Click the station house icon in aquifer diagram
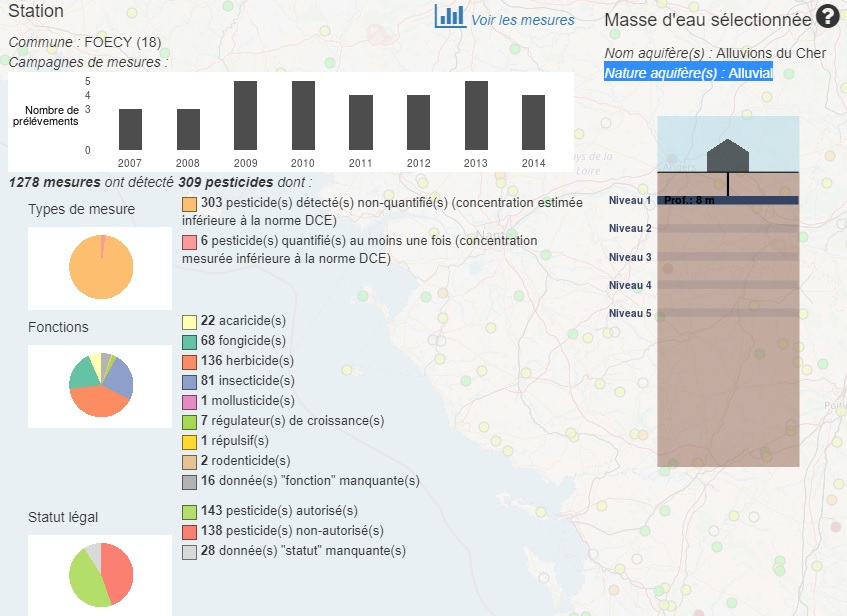Screen dimensions: 847x616 click(728, 156)
